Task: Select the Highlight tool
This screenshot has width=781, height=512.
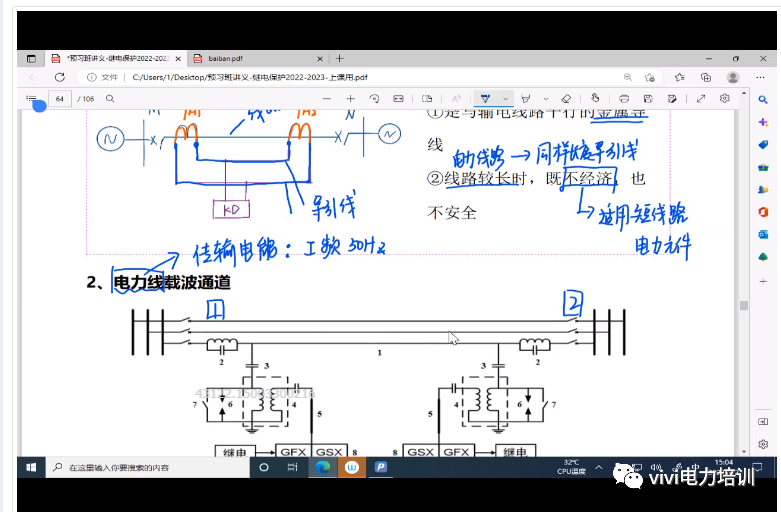Action: [525, 99]
